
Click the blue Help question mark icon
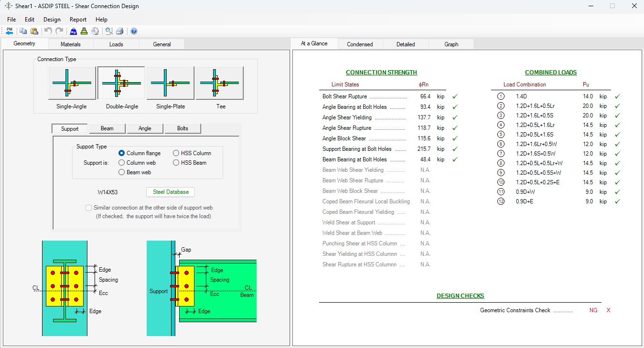(x=134, y=31)
